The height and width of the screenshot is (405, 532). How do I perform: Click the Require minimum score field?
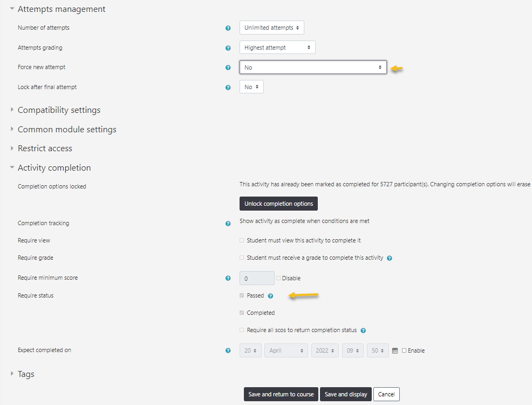(257, 278)
